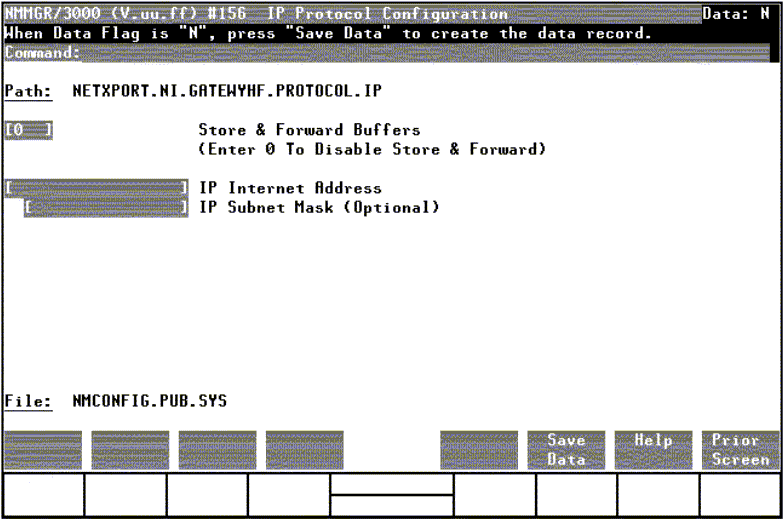Viewport: 783px width, 520px height.
Task: Click the IP Subnet Mask (Optional) label
Action: pyautogui.click(x=319, y=207)
